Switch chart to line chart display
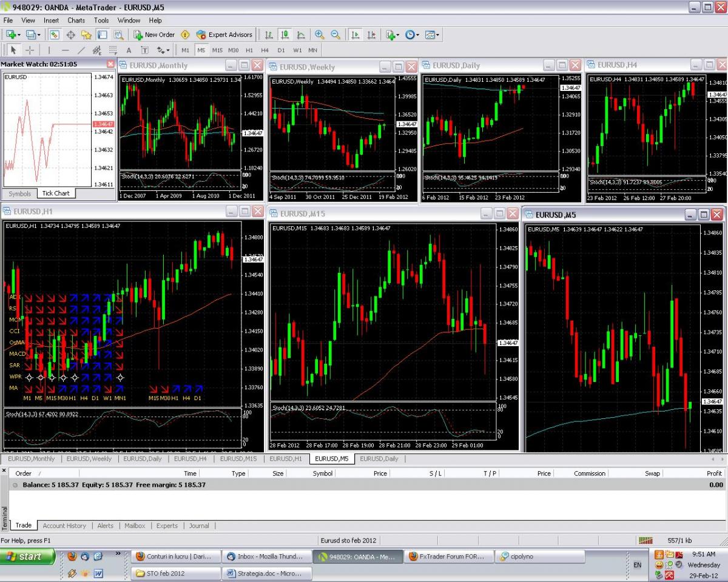This screenshot has width=728, height=582. click(x=300, y=35)
